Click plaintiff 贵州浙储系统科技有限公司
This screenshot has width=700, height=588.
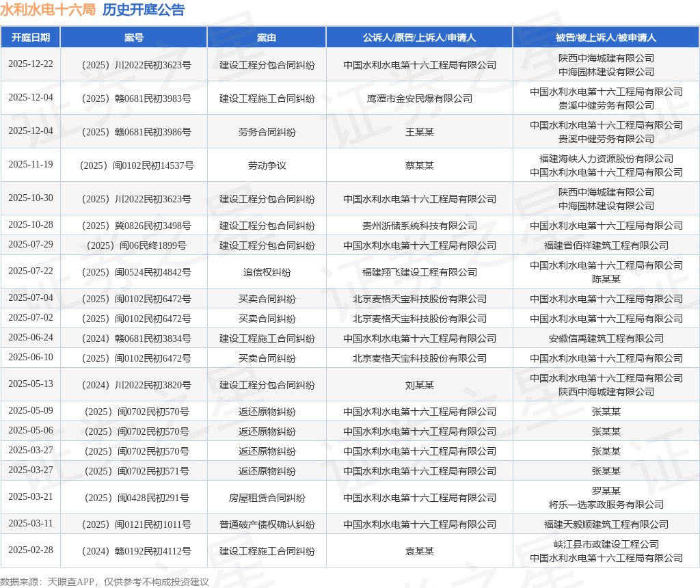tap(420, 226)
